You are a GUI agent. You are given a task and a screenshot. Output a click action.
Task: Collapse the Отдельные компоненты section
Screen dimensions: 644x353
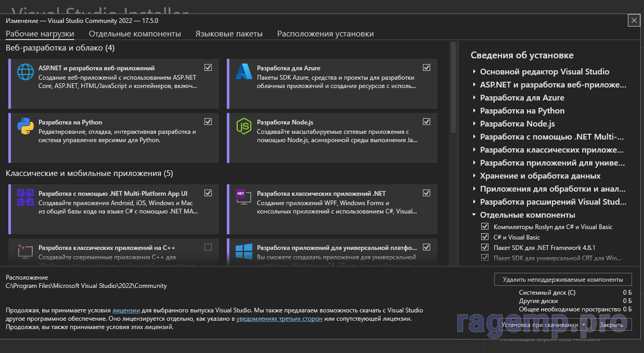(474, 215)
